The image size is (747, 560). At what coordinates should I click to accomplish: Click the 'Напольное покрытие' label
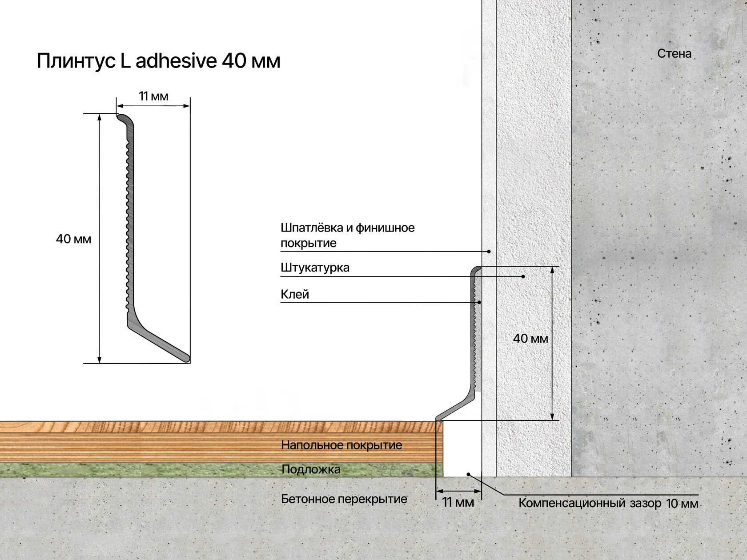tap(341, 445)
